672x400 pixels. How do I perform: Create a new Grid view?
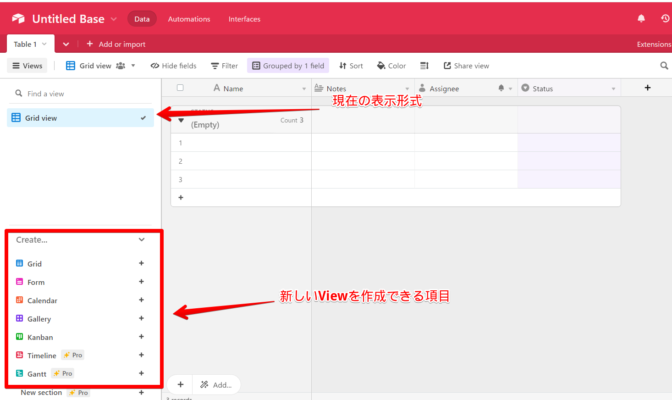pos(141,263)
